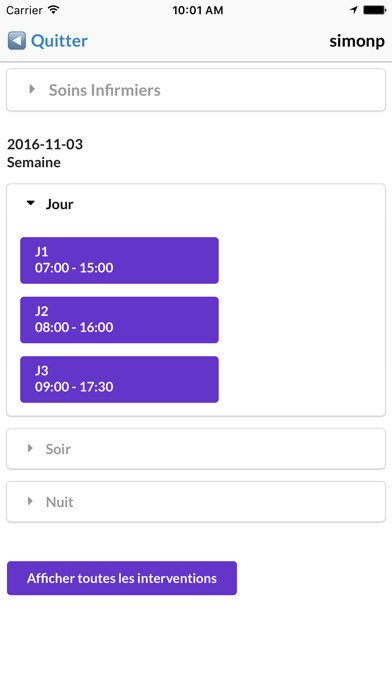This screenshot has height=696, width=392.
Task: Tap the Quitter link text
Action: [x=59, y=41]
